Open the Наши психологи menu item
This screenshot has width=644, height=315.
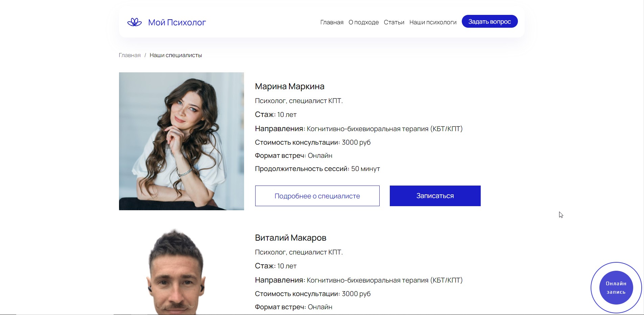pyautogui.click(x=433, y=22)
